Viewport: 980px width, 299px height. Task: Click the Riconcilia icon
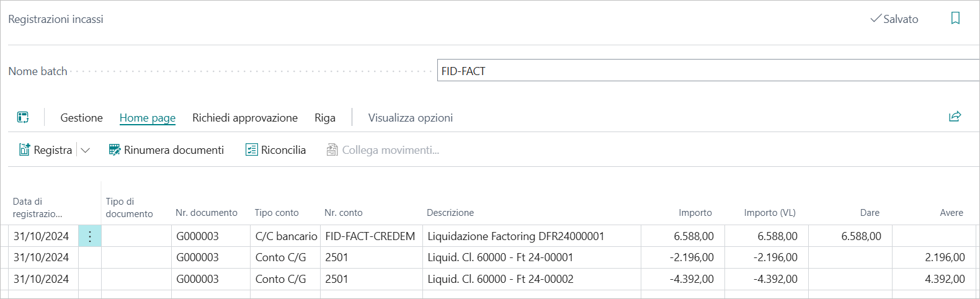tap(251, 150)
